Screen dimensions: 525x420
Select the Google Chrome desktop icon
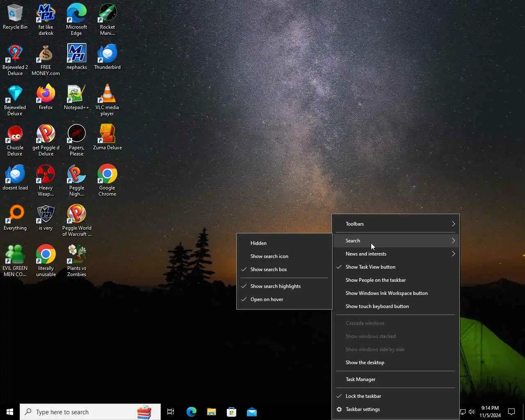point(107,180)
